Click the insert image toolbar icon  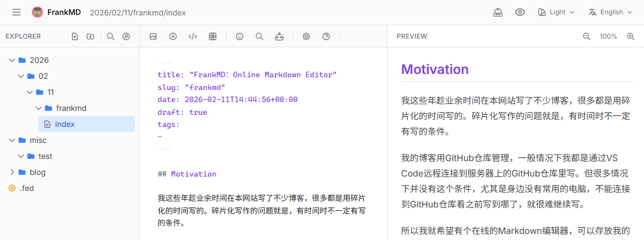[153, 36]
